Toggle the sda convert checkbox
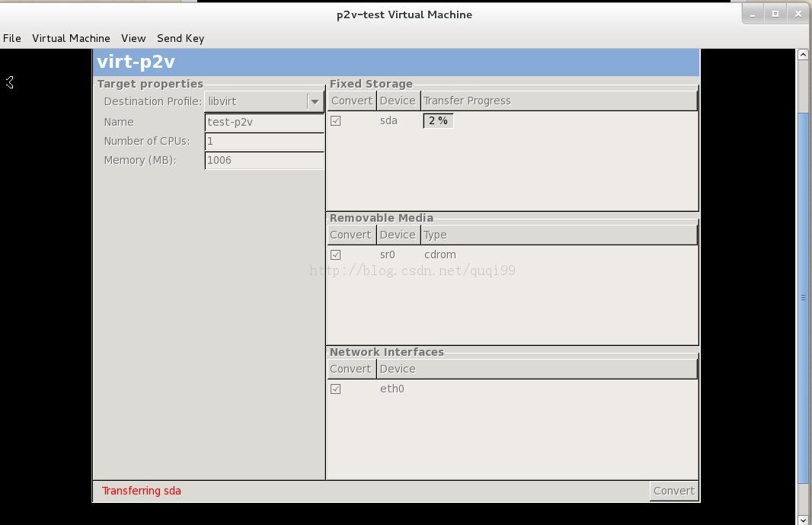 (336, 120)
